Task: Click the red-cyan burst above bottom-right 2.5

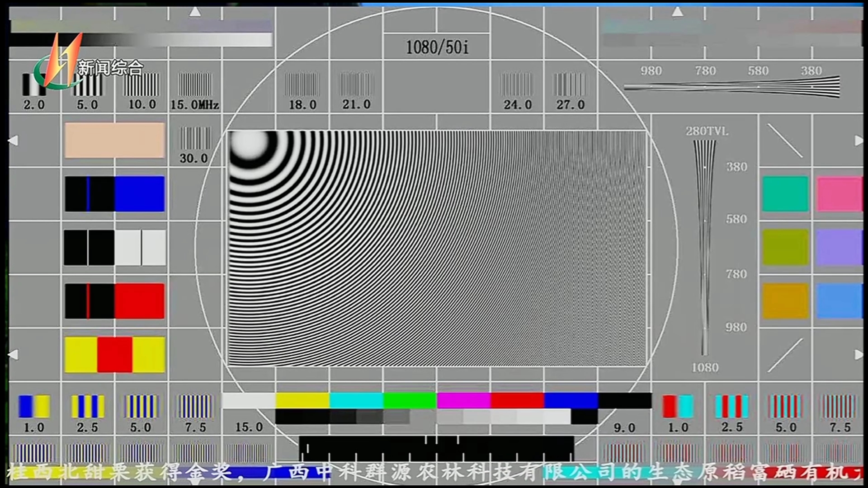Action: coord(732,406)
